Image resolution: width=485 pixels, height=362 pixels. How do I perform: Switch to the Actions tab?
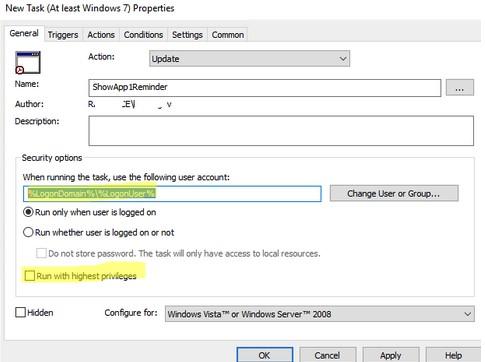pos(101,35)
